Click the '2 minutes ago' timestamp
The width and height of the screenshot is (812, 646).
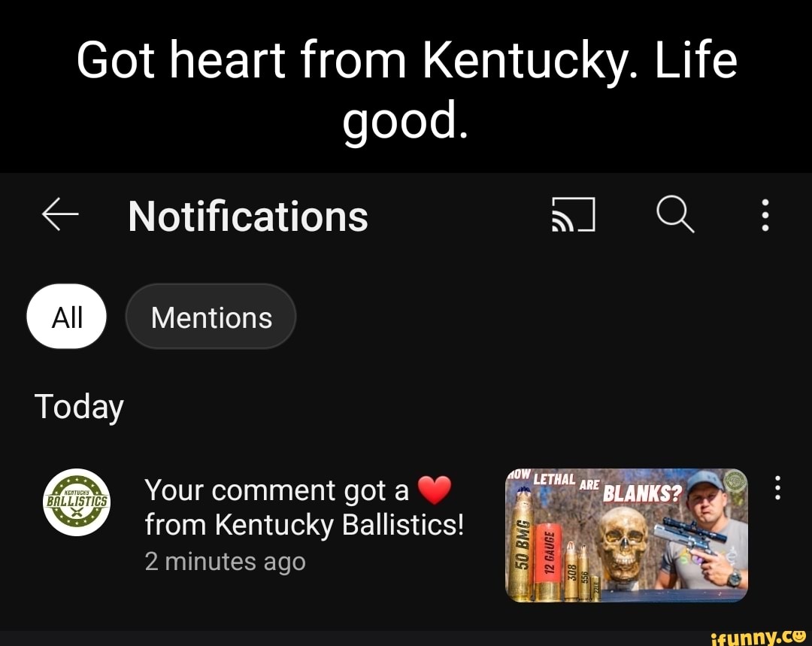click(225, 562)
